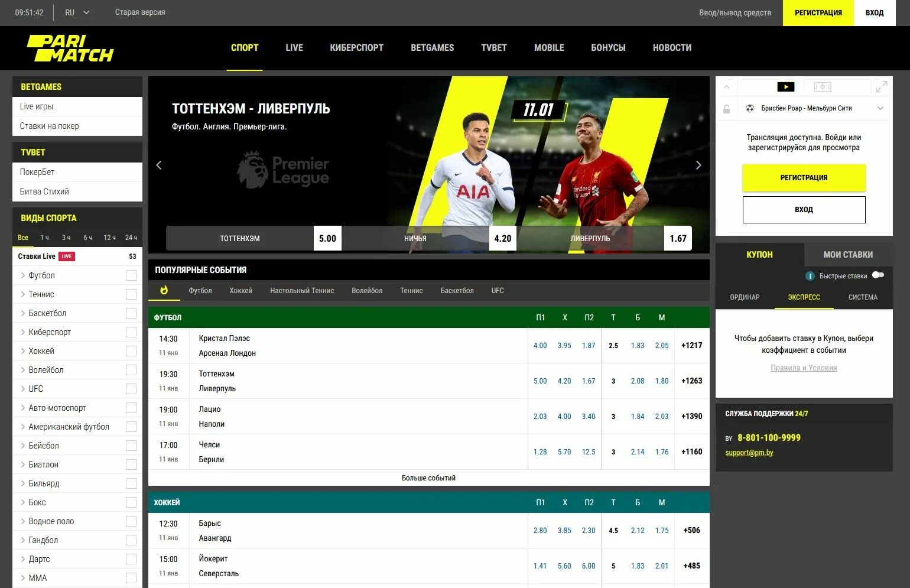The height and width of the screenshot is (588, 910).
Task: Click yellow РЕГИСТРАЦИЯ button in broadcast panel
Action: pos(804,178)
